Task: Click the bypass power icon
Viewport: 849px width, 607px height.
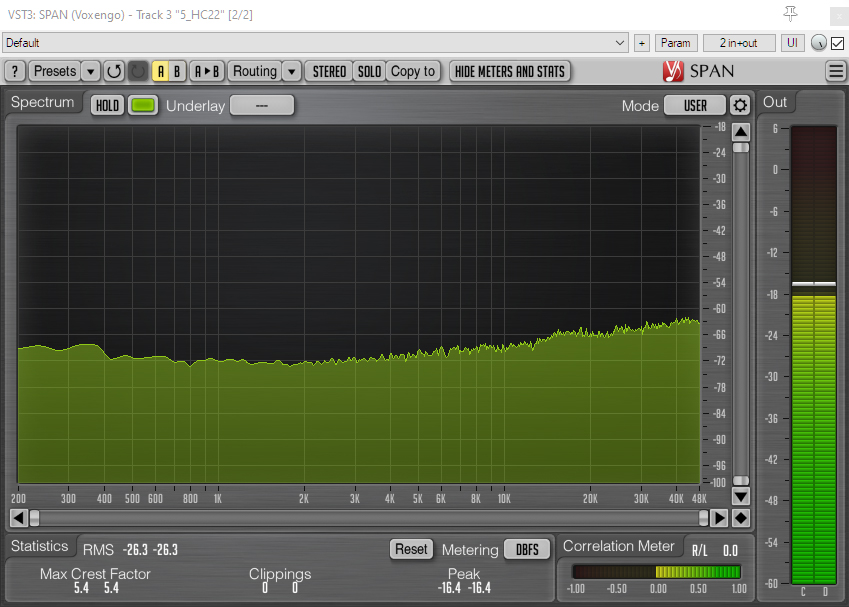Action: point(138,71)
